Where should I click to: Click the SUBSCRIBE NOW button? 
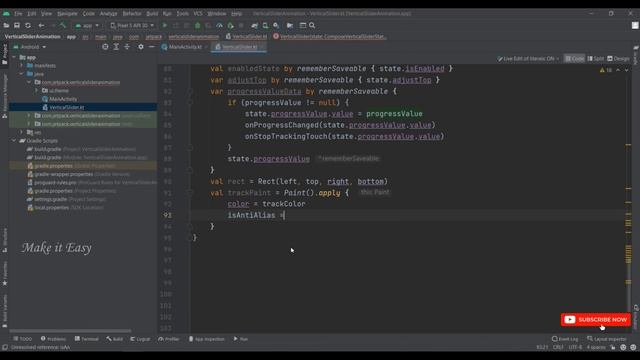pos(596,320)
